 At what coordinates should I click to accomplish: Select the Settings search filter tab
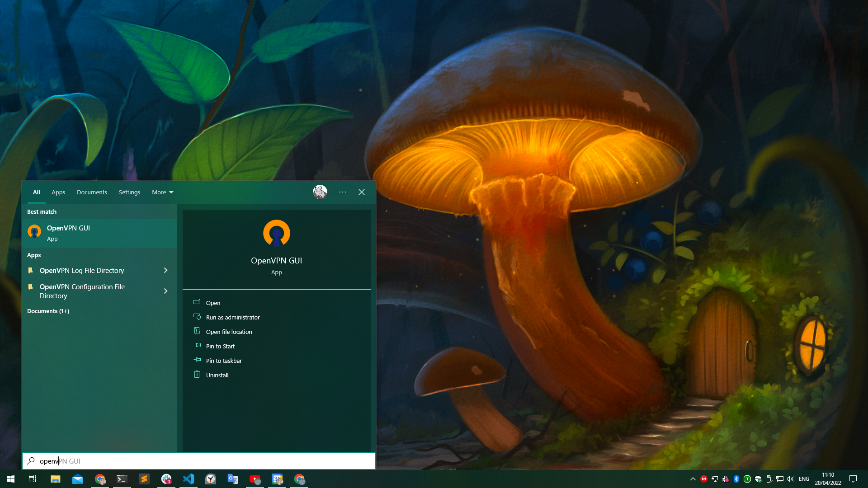(x=129, y=192)
